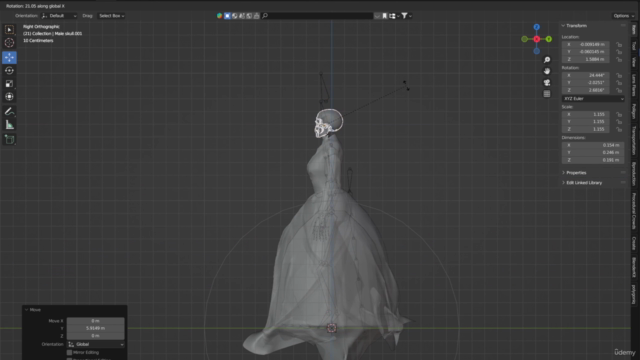The height and width of the screenshot is (360, 640).
Task: Open the Options dropdown
Action: 623,16
